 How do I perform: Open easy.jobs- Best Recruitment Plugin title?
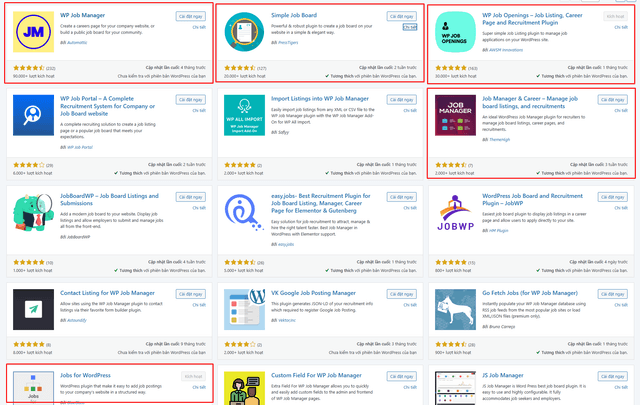pos(321,203)
